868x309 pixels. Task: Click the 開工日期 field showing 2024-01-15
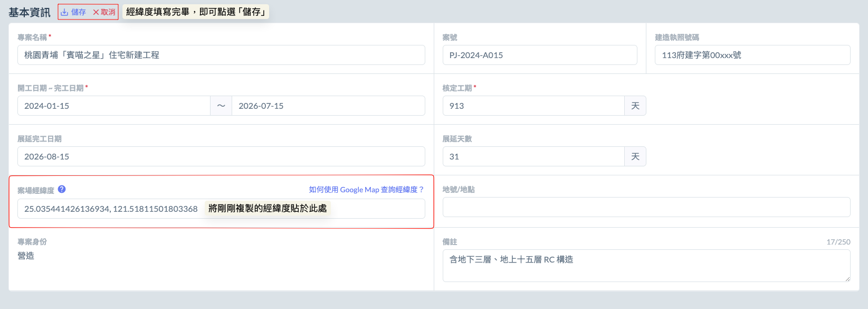[x=113, y=106]
